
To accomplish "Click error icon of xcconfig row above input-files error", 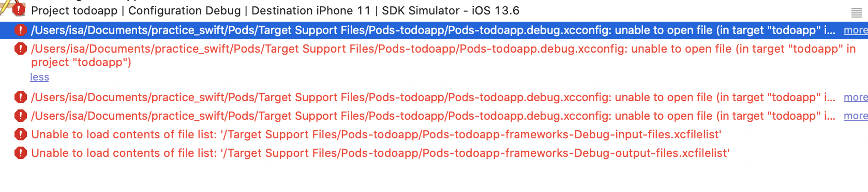I will [x=20, y=116].
